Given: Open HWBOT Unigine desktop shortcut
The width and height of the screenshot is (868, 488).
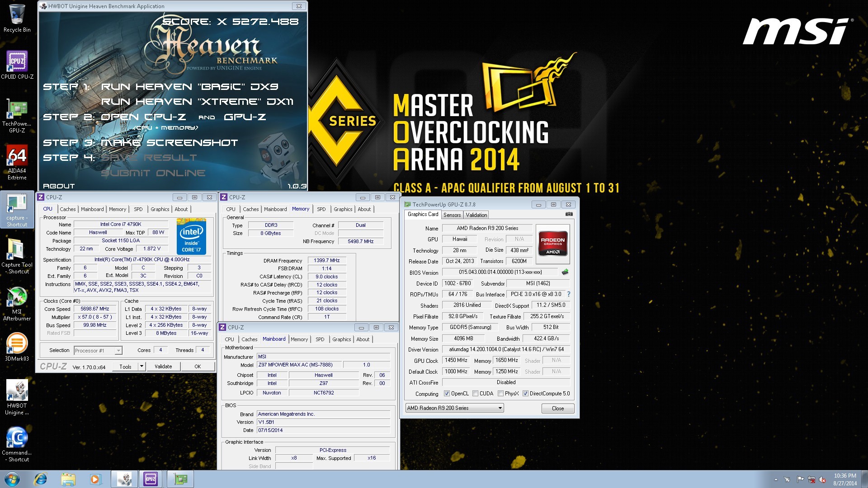Looking at the screenshot, I should click(17, 398).
